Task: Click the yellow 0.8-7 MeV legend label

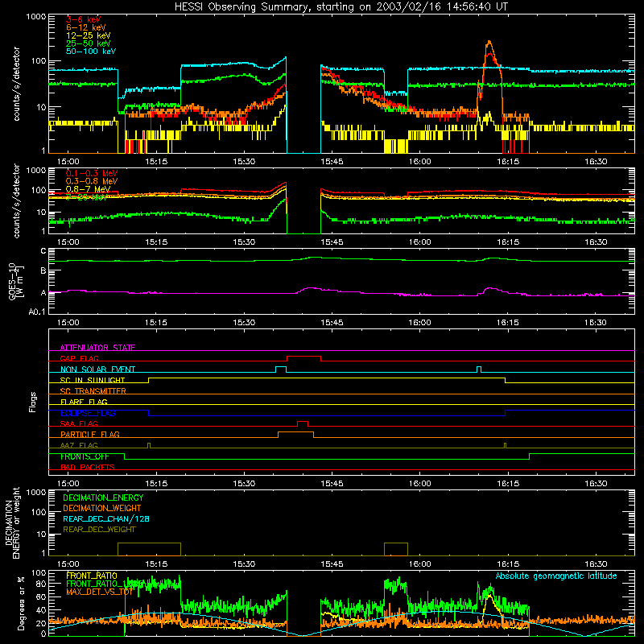Action: 88,189
